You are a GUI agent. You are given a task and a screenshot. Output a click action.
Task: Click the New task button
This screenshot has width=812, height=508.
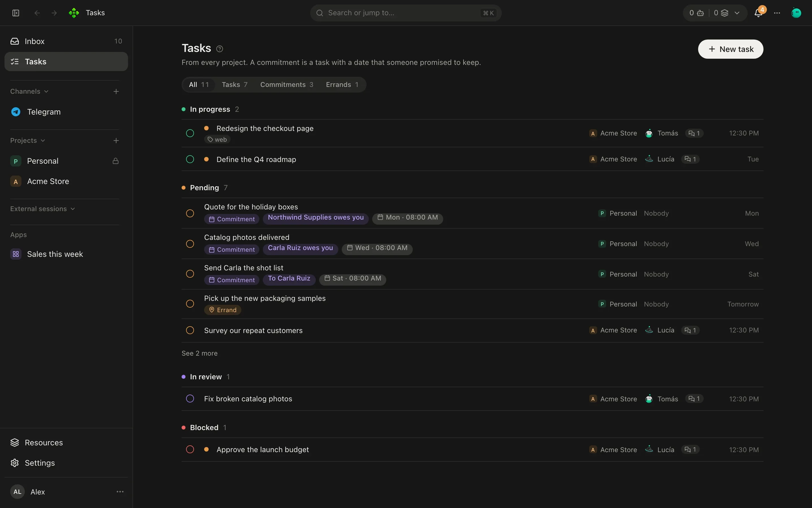731,49
